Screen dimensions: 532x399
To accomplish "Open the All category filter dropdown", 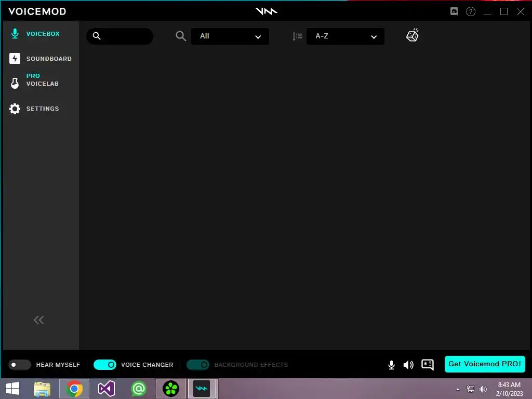I will (230, 36).
